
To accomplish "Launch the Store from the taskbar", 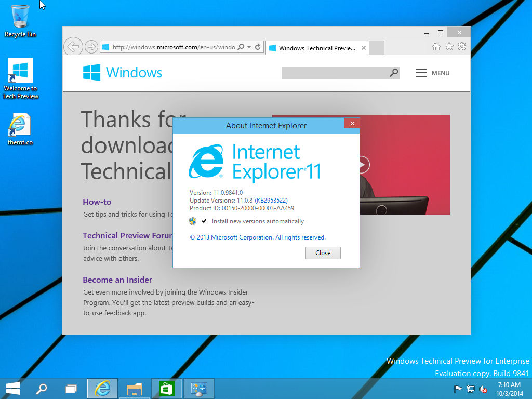I will (x=166, y=388).
